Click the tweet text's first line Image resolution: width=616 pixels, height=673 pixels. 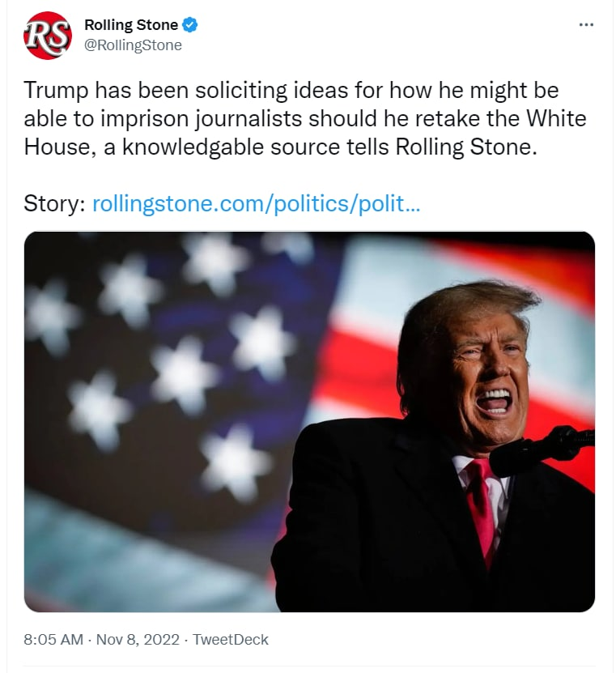[291, 90]
